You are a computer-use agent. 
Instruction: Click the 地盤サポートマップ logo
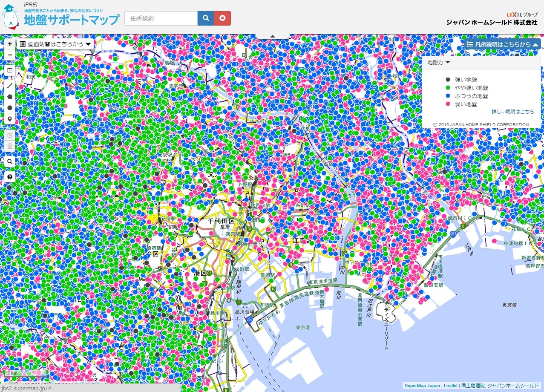pyautogui.click(x=72, y=20)
